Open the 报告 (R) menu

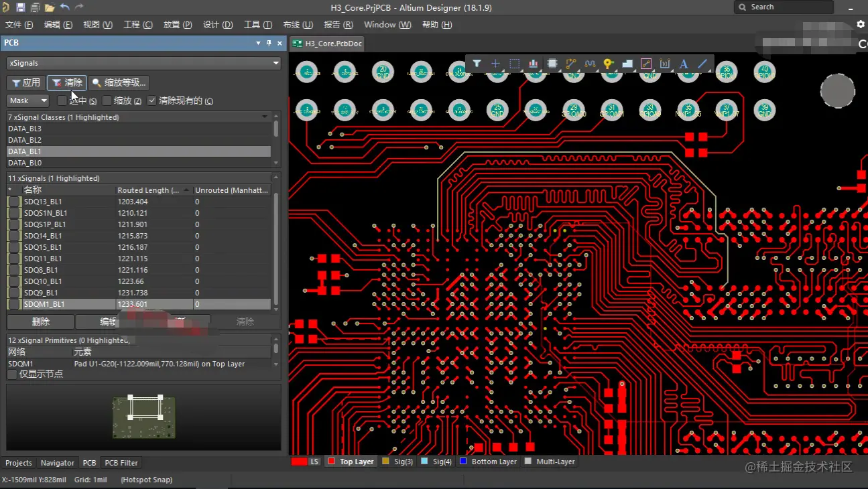point(338,25)
